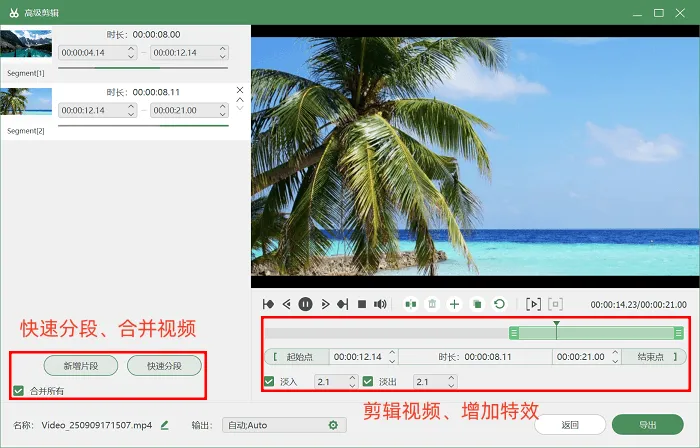Set the start point with 起始点
The height and width of the screenshot is (448, 700).
[x=297, y=357]
